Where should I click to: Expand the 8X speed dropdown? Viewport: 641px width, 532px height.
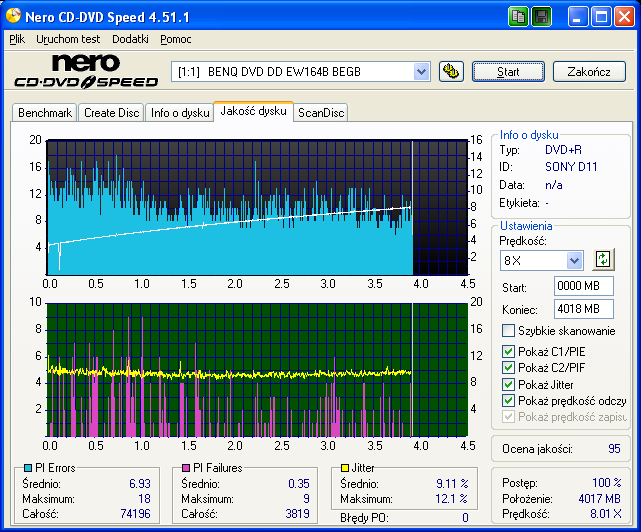click(574, 260)
